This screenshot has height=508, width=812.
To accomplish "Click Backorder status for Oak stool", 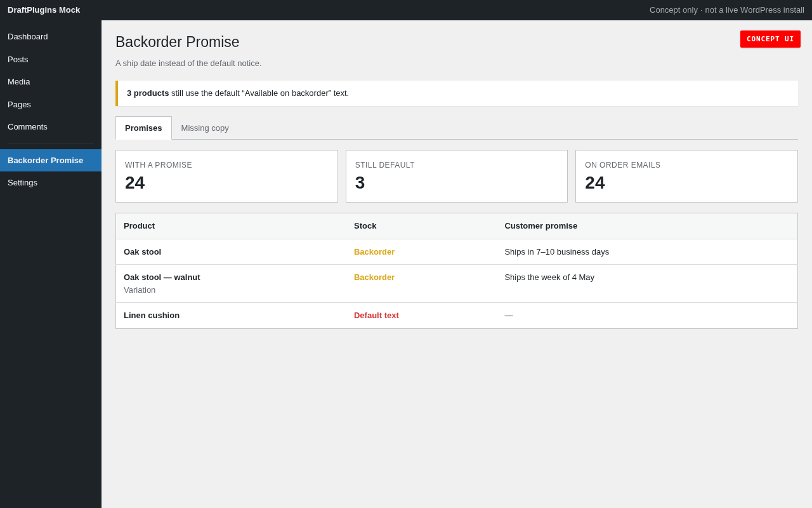I will (374, 252).
